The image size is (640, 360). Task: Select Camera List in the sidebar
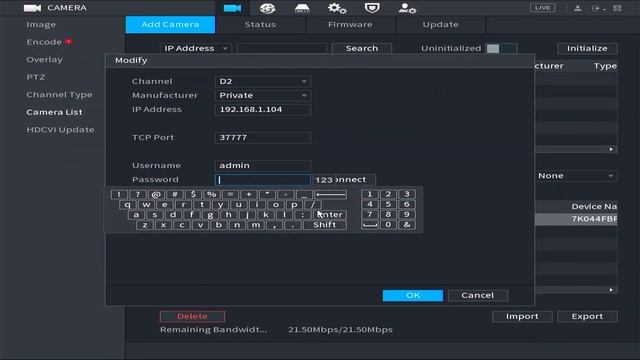(54, 112)
